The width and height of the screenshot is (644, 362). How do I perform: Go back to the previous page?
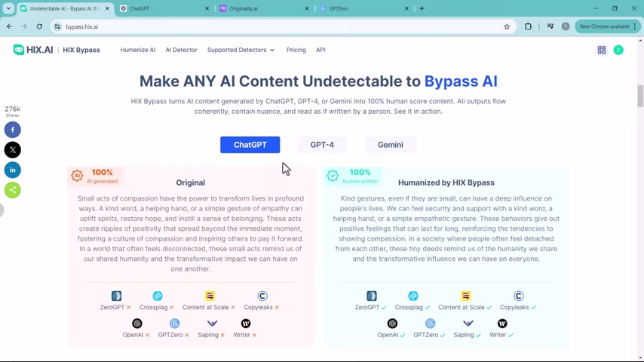coord(10,26)
